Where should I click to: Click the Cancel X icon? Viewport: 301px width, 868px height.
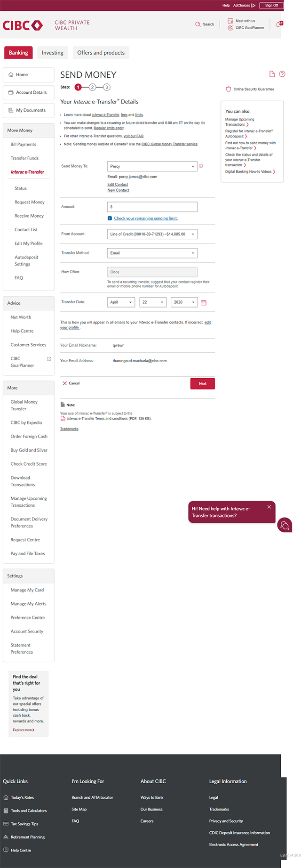(65, 383)
